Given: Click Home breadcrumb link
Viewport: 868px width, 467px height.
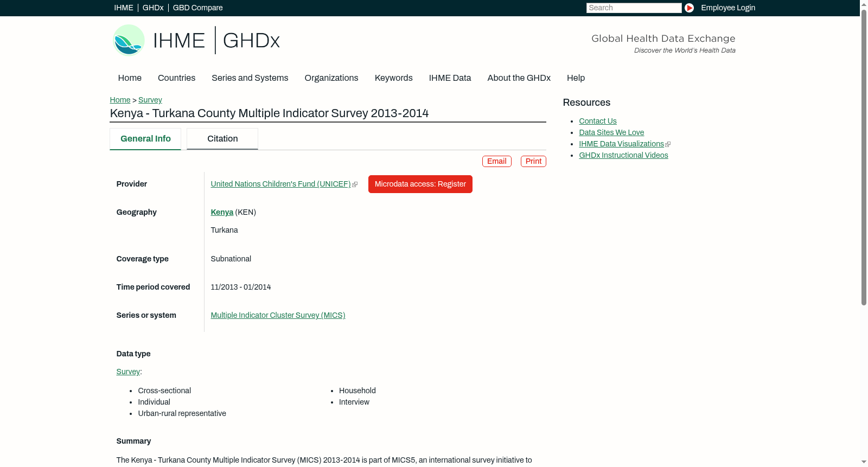Looking at the screenshot, I should click(x=120, y=100).
